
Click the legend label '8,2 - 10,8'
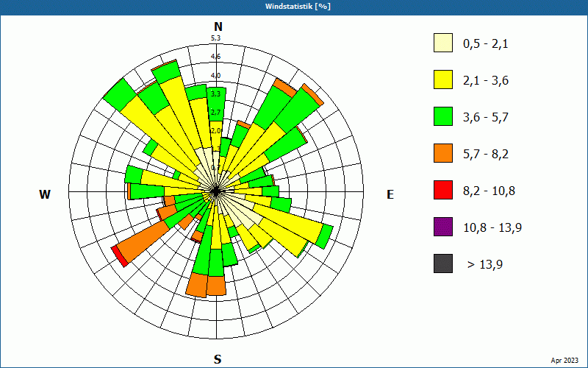[489, 191]
